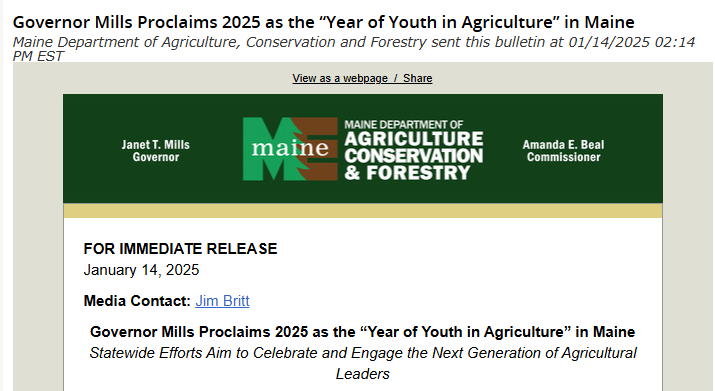Click the page title above the sent-by line
This screenshot has height=391, width=715.
[323, 22]
